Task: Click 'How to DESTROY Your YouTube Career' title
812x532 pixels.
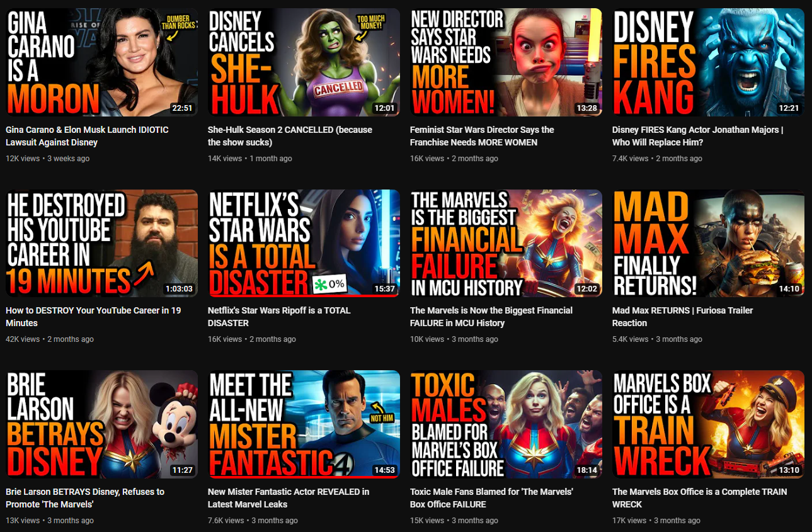Action: [x=93, y=317]
